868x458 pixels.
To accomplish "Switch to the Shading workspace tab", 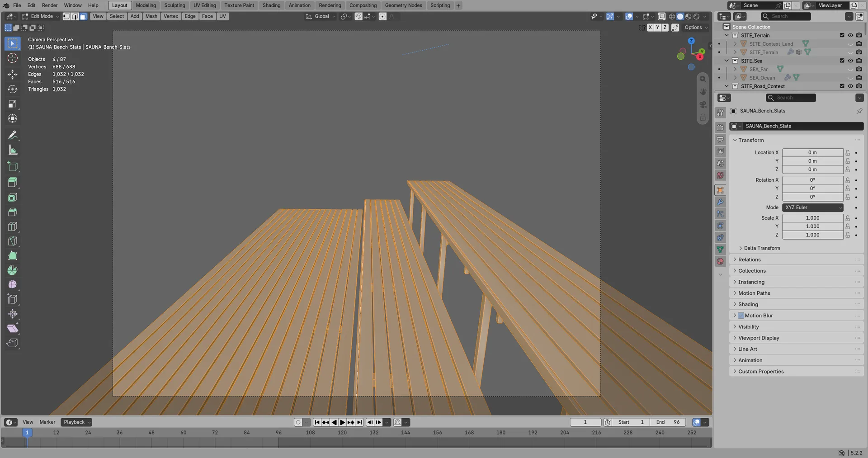I will point(271,5).
